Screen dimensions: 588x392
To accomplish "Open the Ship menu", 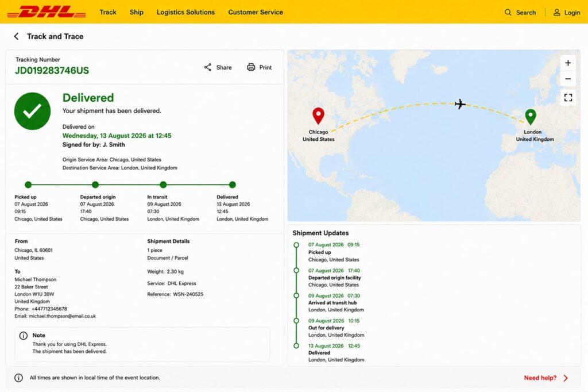I will point(137,12).
